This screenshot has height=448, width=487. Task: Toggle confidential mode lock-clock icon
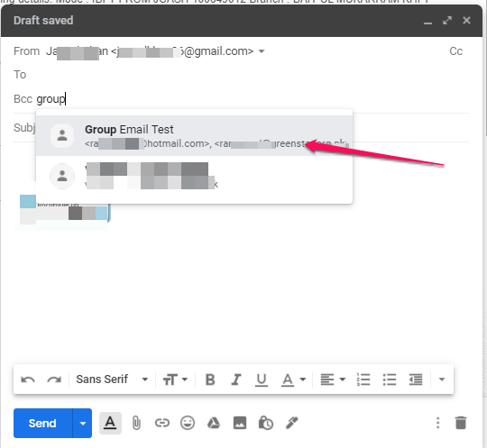click(x=266, y=423)
